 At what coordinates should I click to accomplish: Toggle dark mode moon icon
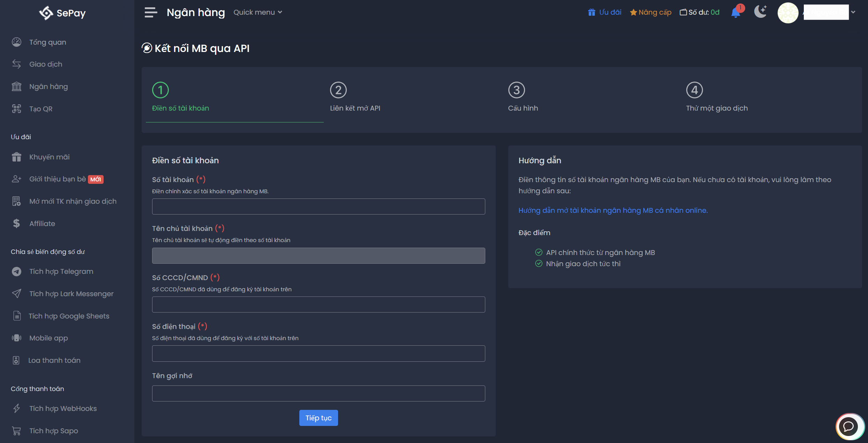point(760,12)
